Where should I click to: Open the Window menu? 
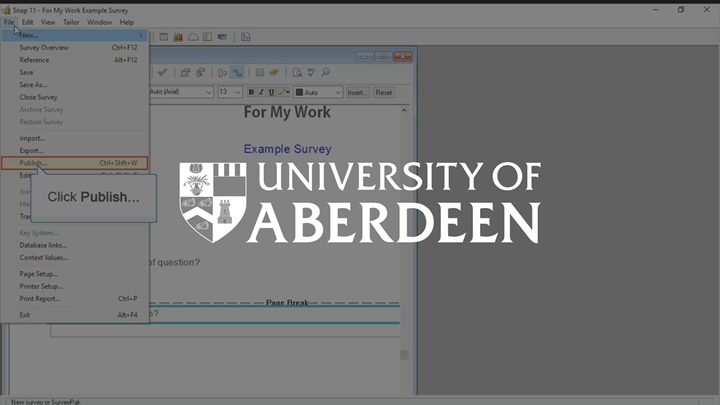99,22
